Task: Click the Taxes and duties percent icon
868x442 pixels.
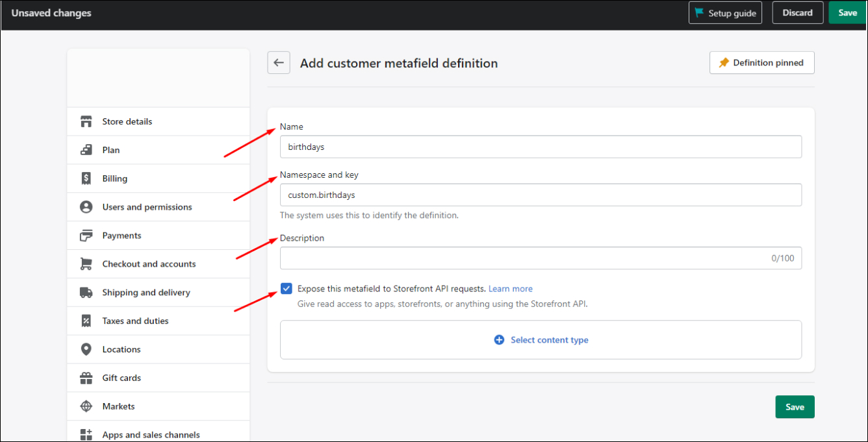Action: point(86,321)
